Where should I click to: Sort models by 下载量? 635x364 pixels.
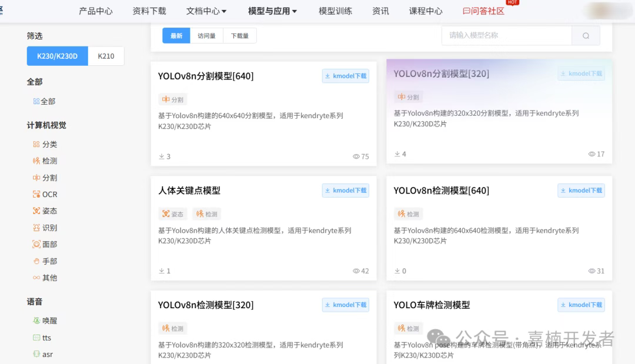pyautogui.click(x=240, y=36)
